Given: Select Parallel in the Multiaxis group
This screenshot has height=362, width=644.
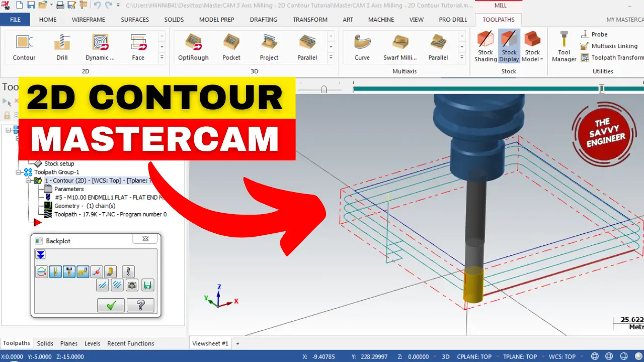Looking at the screenshot, I should coord(438,47).
